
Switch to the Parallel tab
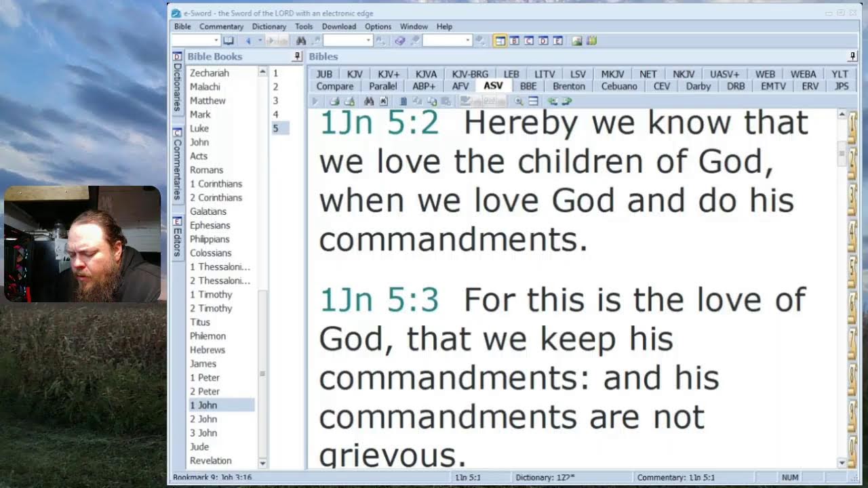click(383, 86)
